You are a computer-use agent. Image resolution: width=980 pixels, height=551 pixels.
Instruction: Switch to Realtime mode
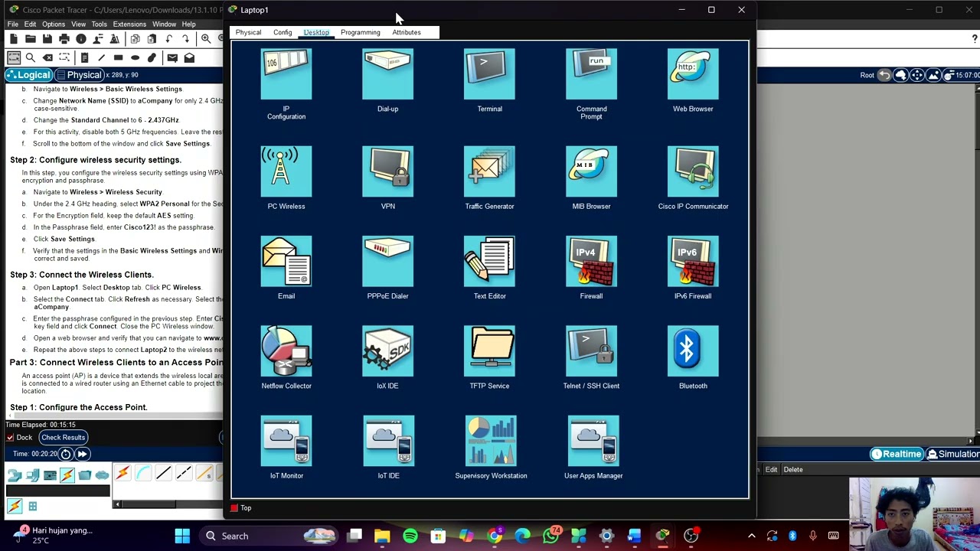click(896, 454)
